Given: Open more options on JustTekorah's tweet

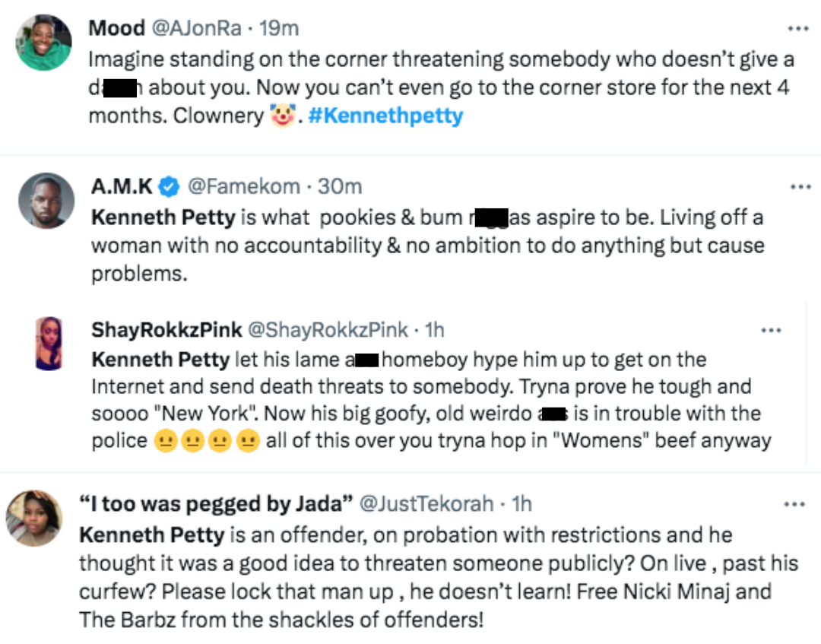Looking at the screenshot, I should [794, 503].
